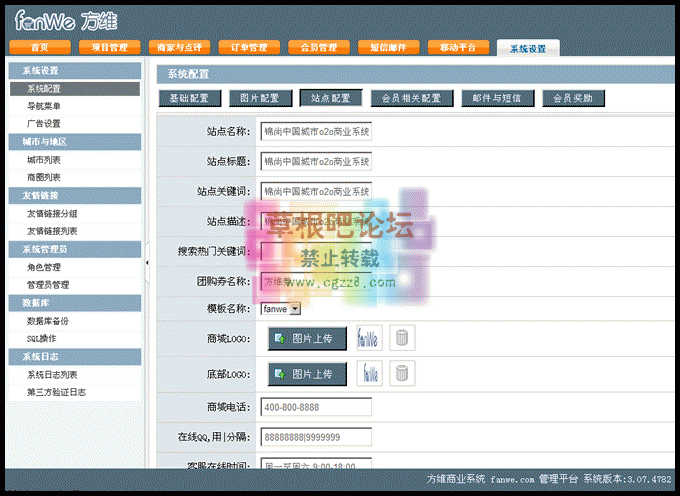Focus the 商城电话 input field
Viewport: 680px width, 496px height.
point(316,407)
